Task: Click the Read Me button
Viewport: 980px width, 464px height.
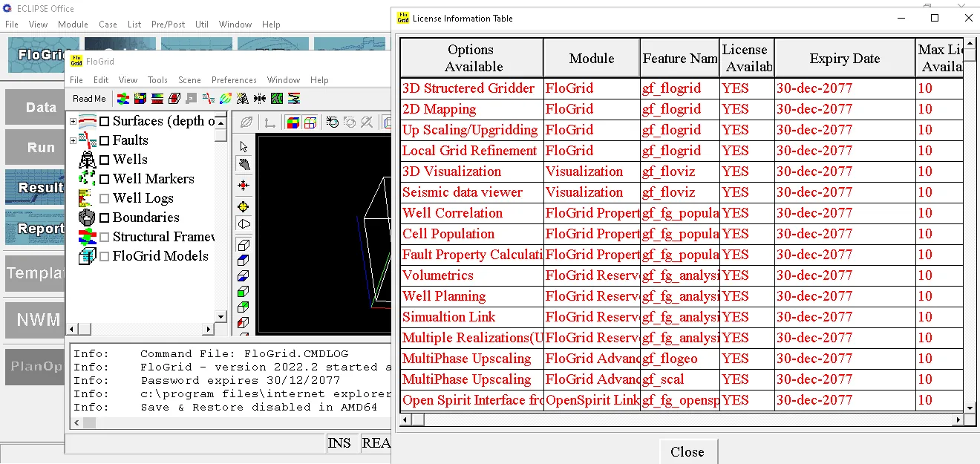Action: tap(89, 99)
